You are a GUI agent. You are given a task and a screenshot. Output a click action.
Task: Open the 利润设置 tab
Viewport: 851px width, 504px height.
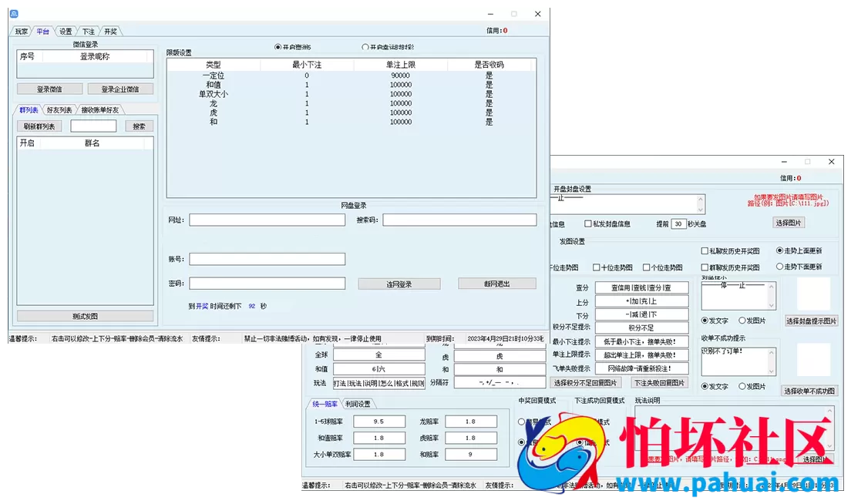click(x=358, y=404)
